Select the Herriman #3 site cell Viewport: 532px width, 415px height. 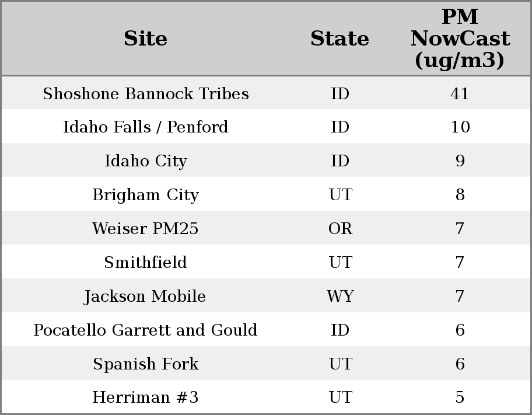[x=146, y=397]
